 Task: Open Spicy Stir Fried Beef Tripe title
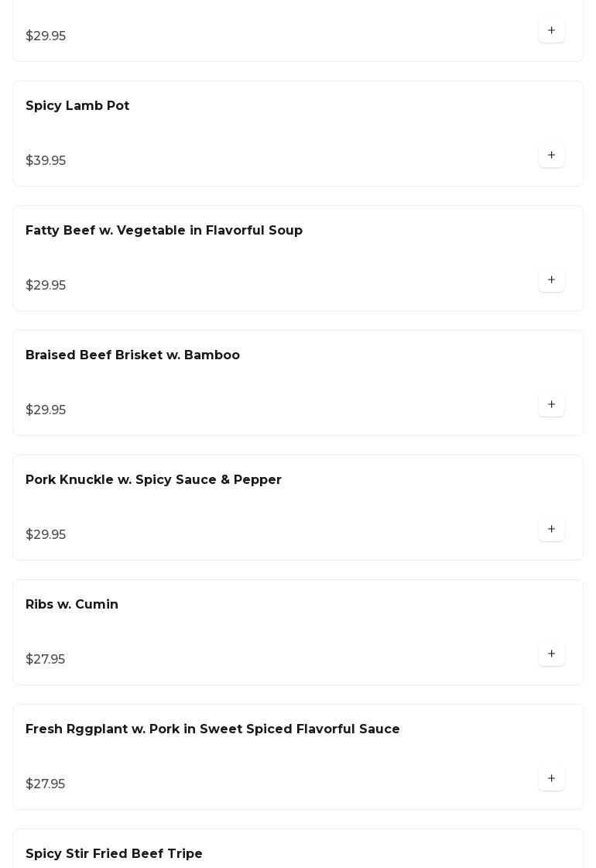tap(114, 853)
